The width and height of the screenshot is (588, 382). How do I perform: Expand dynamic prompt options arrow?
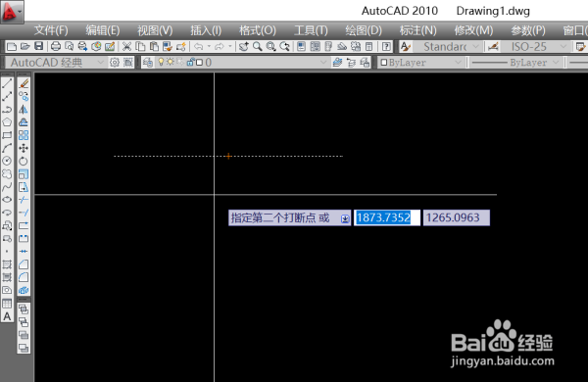[345, 218]
